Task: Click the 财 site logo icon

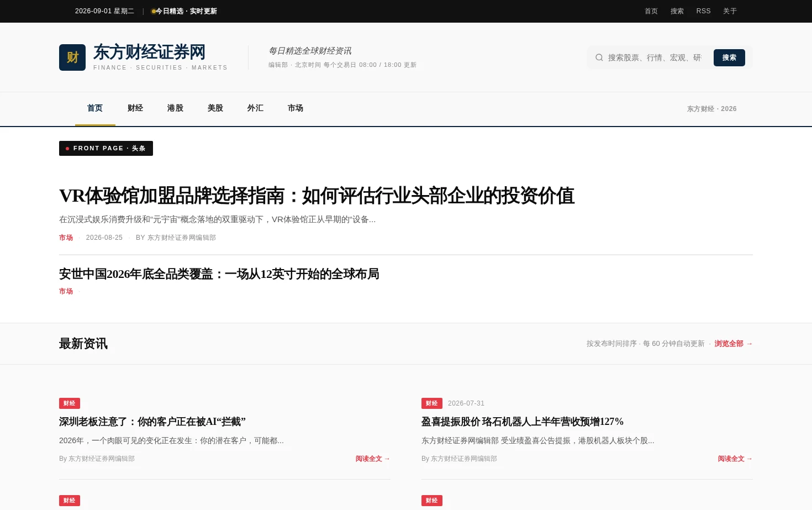Action: [72, 57]
